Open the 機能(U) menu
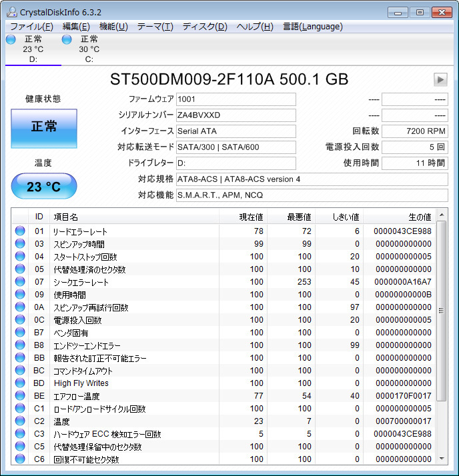This screenshot has width=459, height=476. 113,27
